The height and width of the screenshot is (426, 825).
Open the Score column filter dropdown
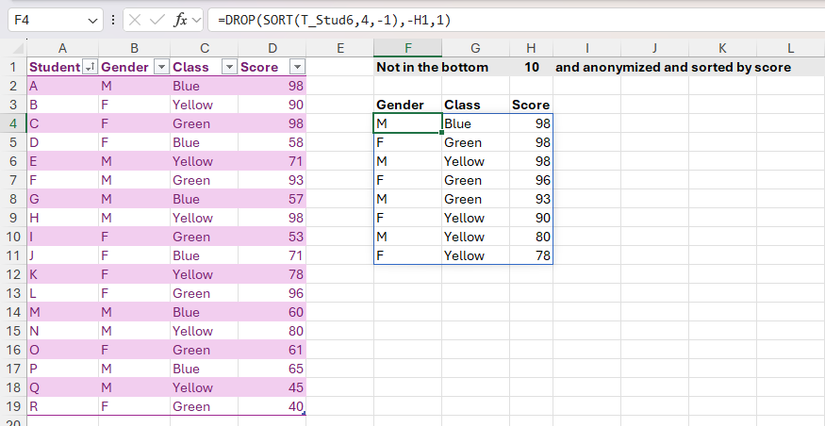(296, 67)
